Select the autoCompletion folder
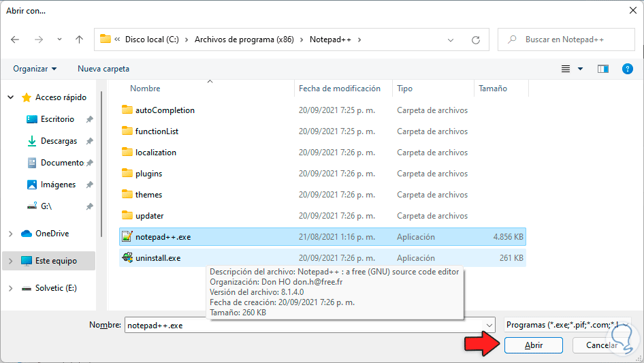 165,110
